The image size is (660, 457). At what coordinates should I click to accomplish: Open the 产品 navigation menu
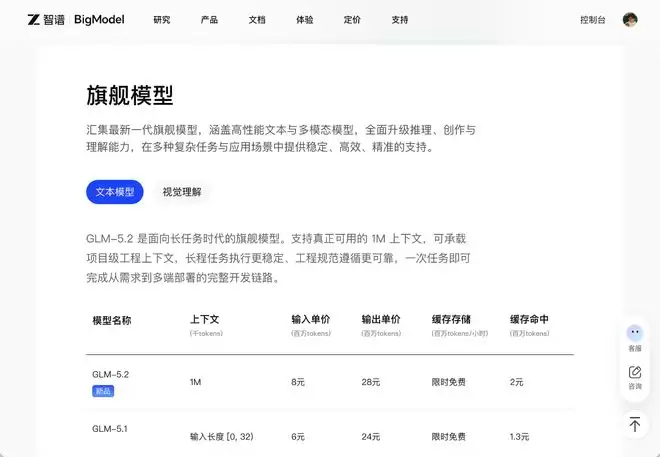(209, 20)
